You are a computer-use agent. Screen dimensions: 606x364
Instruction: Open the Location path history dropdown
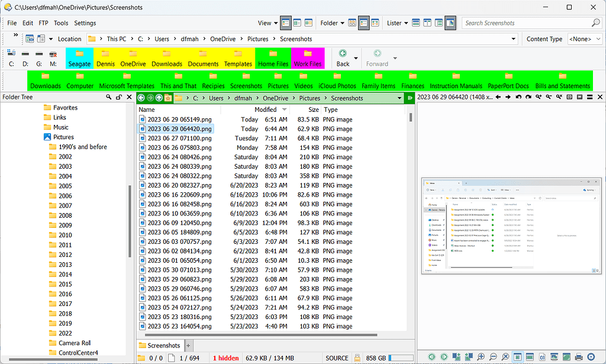click(x=513, y=39)
